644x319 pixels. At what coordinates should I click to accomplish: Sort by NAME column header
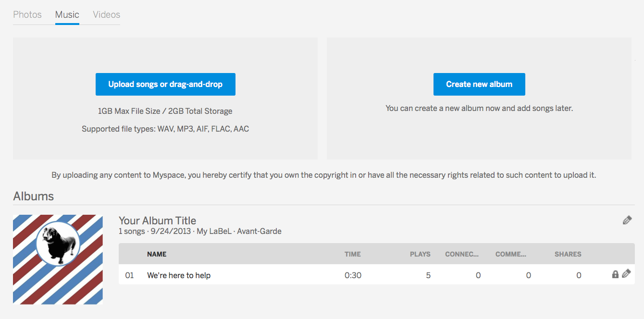(157, 254)
